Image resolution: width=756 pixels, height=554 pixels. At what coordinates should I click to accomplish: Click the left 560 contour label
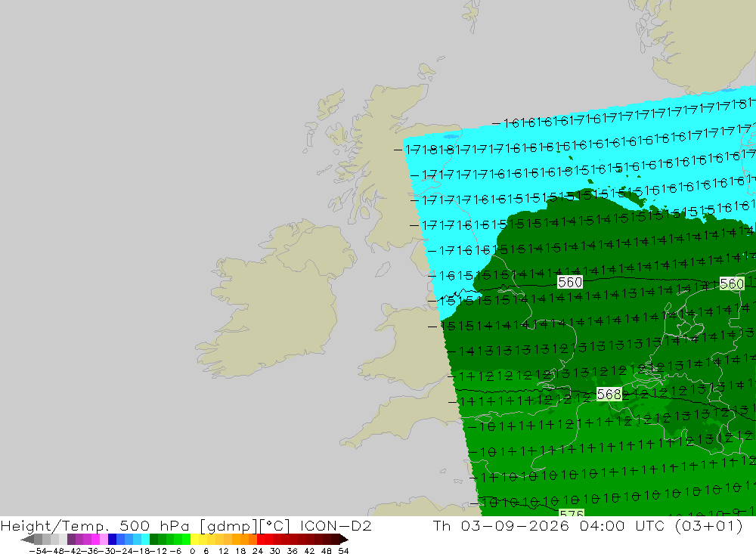[x=570, y=282]
